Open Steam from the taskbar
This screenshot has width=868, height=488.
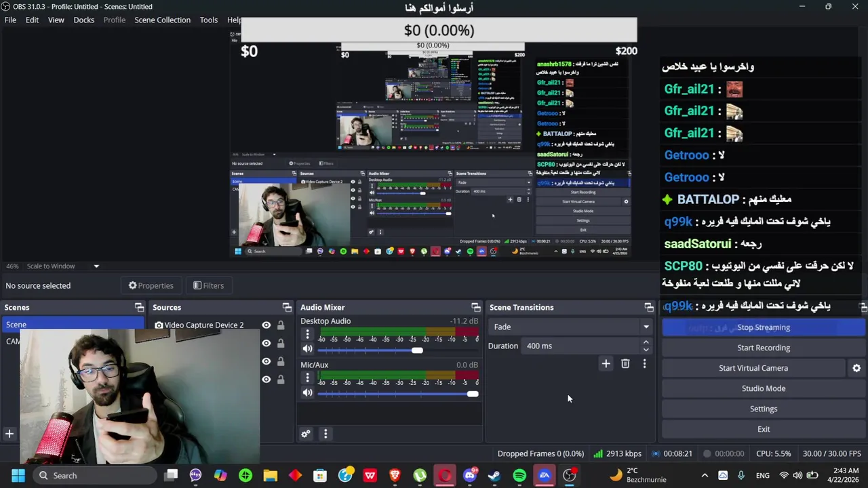tap(494, 475)
